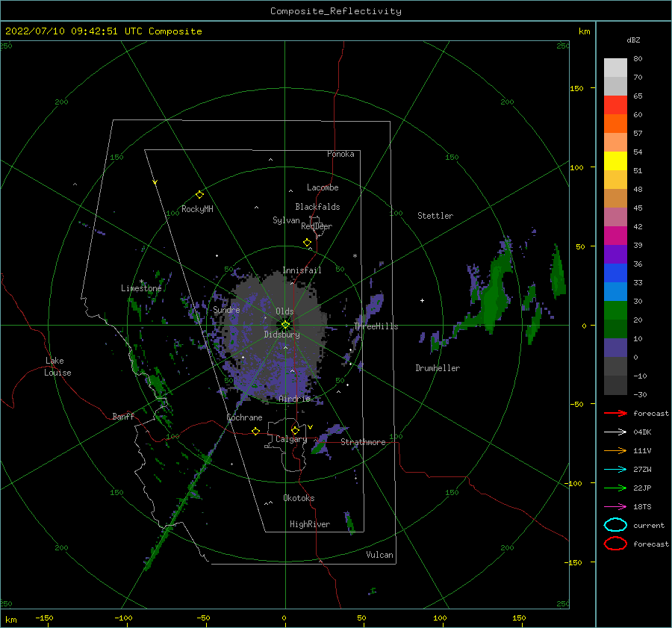Viewport: 672px width, 628px height.
Task: Click the yellow diamond marker above the Calgary label
Action: coord(295,430)
